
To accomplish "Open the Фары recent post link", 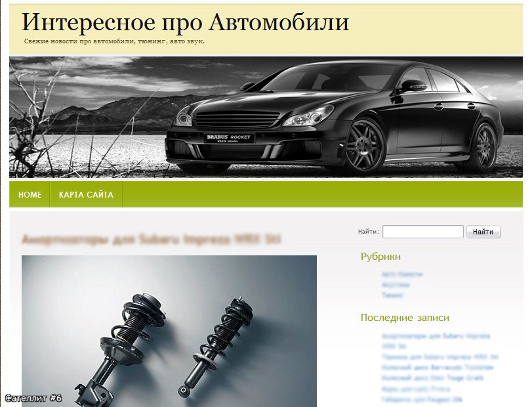I will click(416, 389).
